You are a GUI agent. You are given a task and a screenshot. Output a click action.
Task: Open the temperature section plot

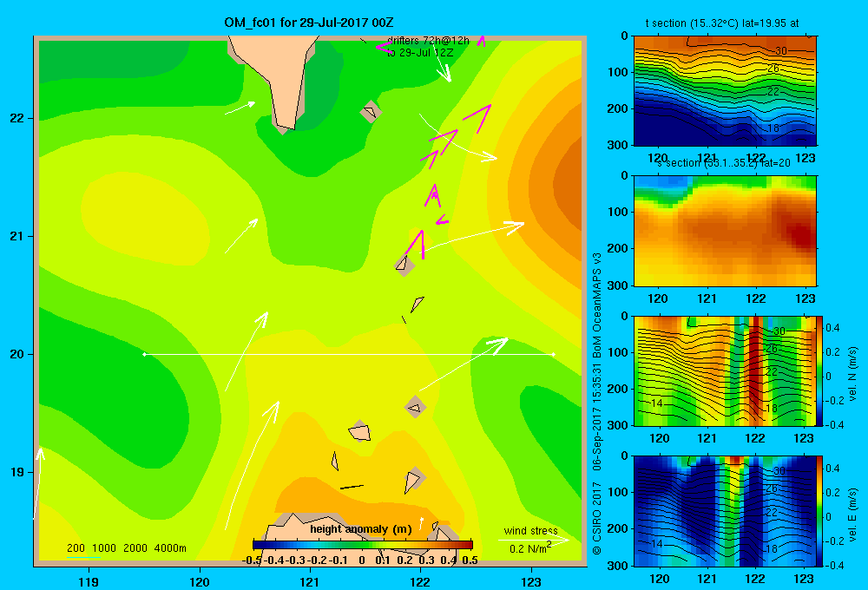click(x=725, y=91)
